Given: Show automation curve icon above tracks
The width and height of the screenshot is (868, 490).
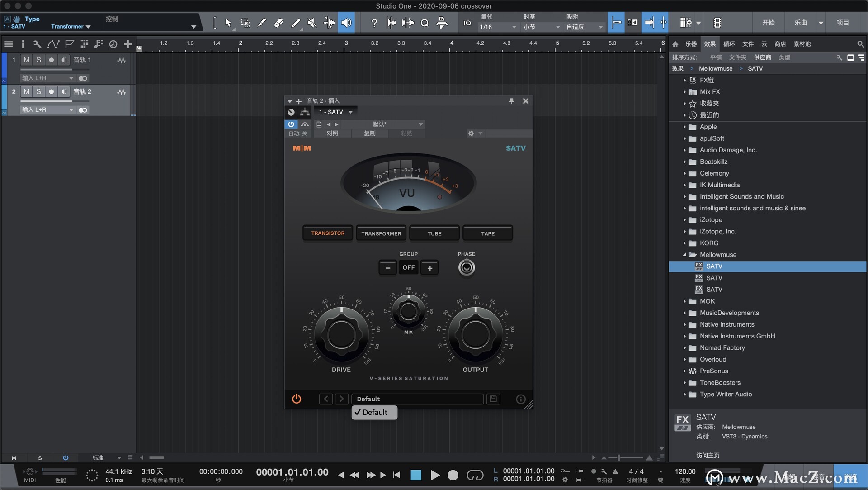Looking at the screenshot, I should tap(53, 44).
